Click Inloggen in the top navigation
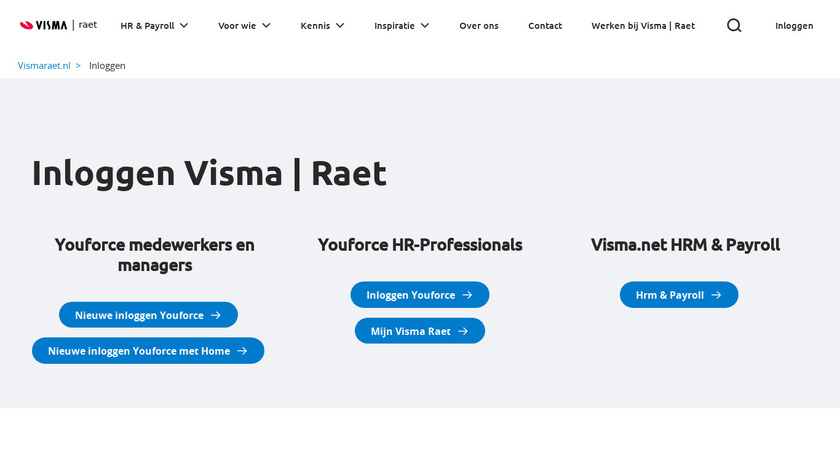 (x=794, y=26)
